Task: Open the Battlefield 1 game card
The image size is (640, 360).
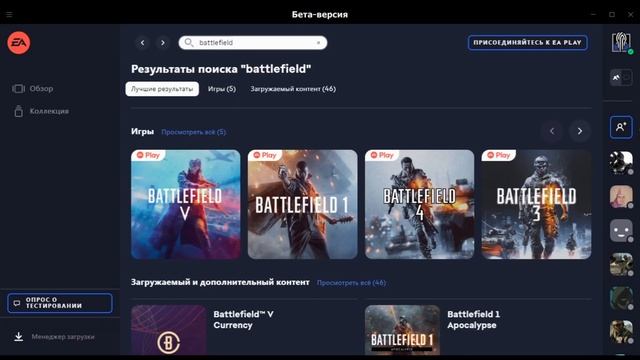Action: 302,204
